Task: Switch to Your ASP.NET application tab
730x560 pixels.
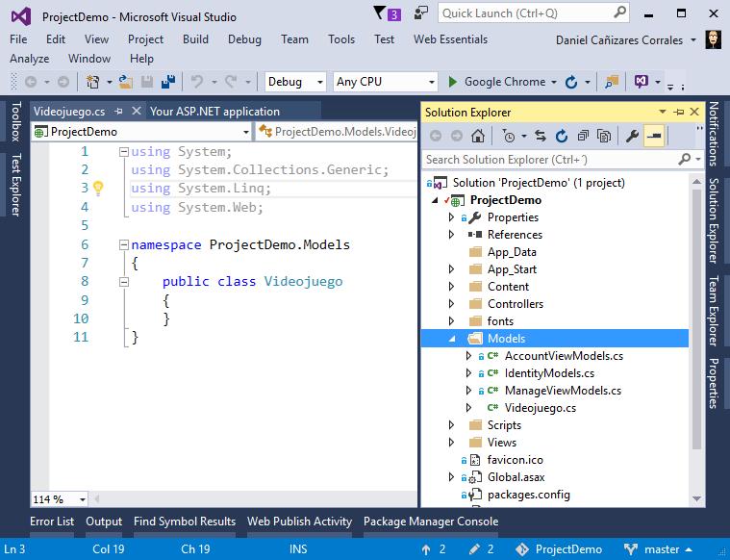Action: 214,112
